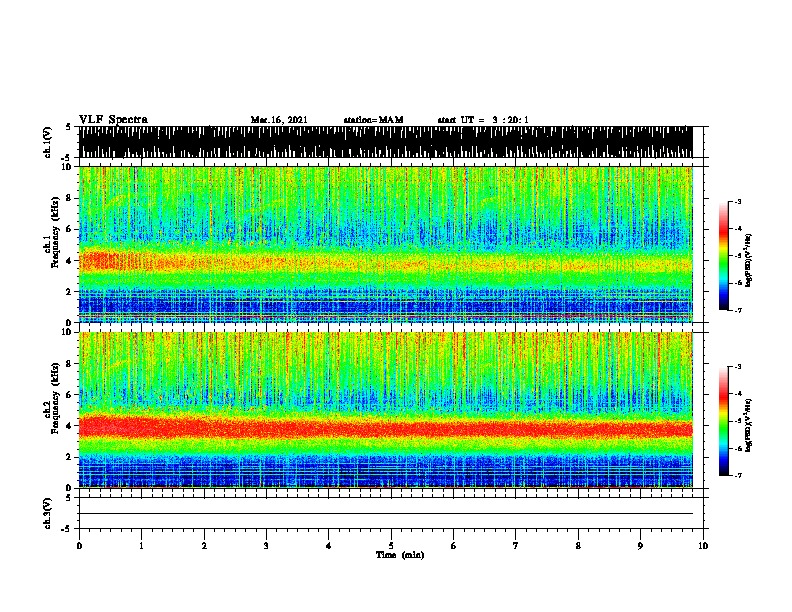Click the red 4 kHz band in ch.2 spectrogram
This screenshot has height=612, width=792.
[386, 427]
